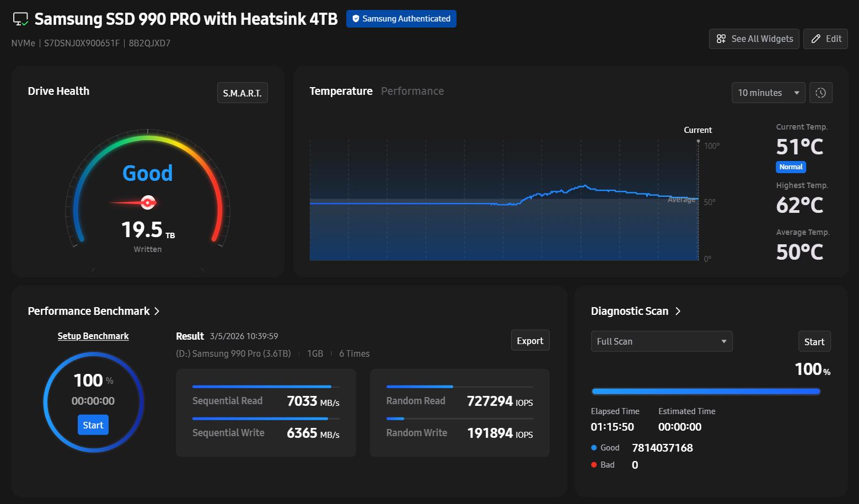The width and height of the screenshot is (859, 504).
Task: Click the 51°C current temperature value
Action: [799, 147]
